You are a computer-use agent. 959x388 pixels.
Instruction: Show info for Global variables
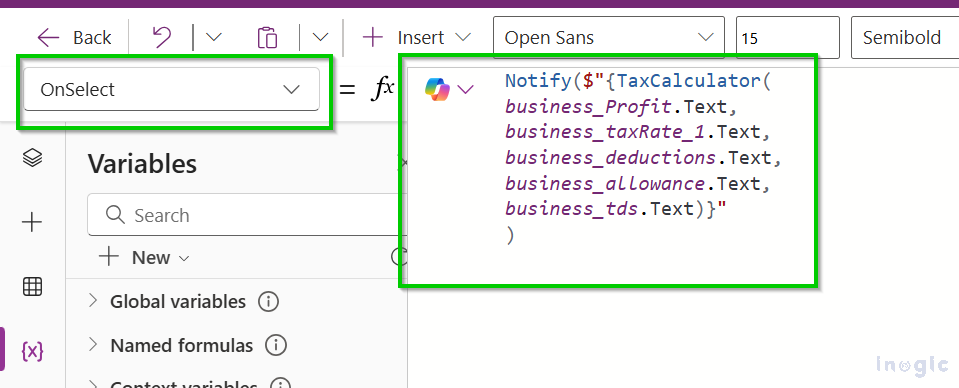268,302
